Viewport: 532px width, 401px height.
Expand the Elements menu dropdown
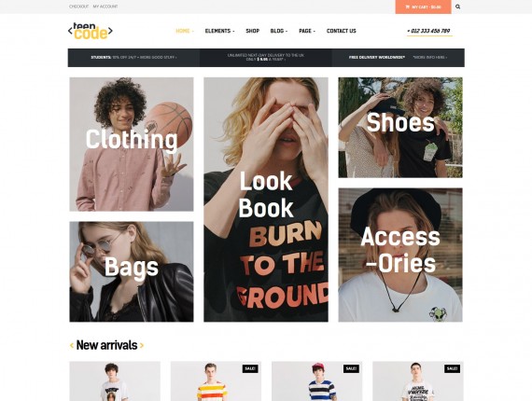point(219,31)
